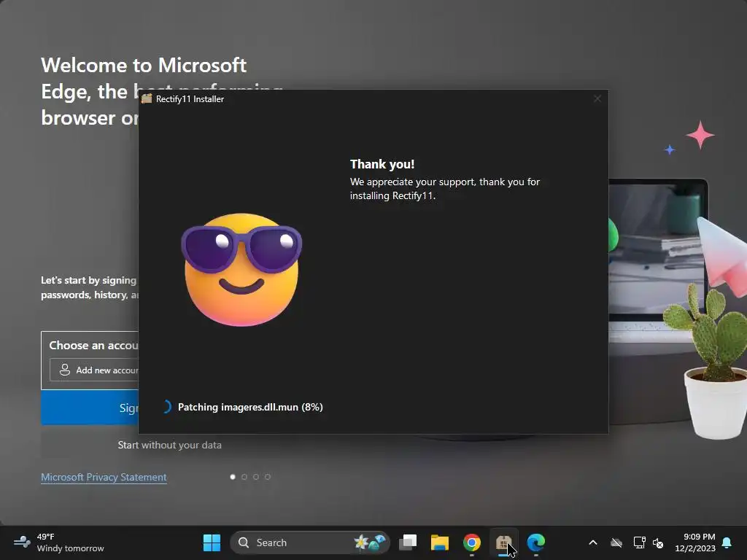The width and height of the screenshot is (747, 560).
Task: Click 'Patching imageres.dll.mun (8%)' status text
Action: [x=250, y=407]
